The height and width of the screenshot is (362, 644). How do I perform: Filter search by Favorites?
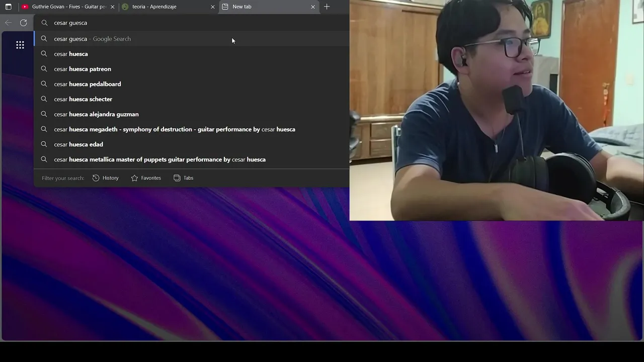point(146,178)
